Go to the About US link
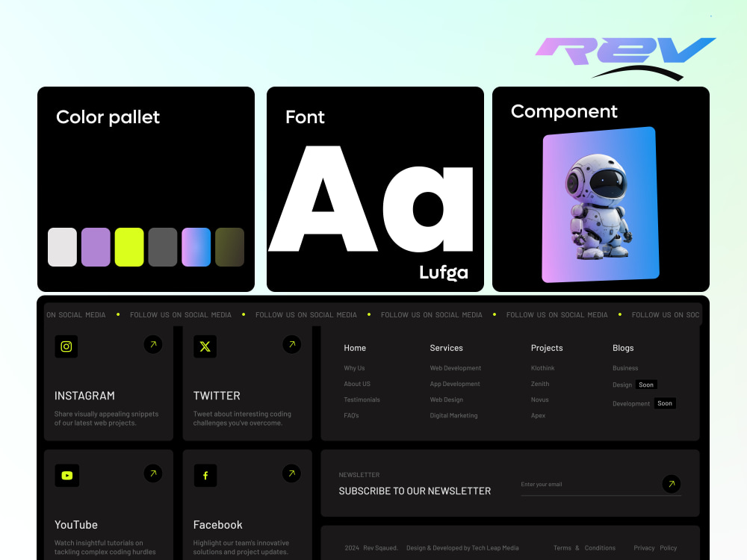Viewport: 747px width, 560px height. [357, 384]
